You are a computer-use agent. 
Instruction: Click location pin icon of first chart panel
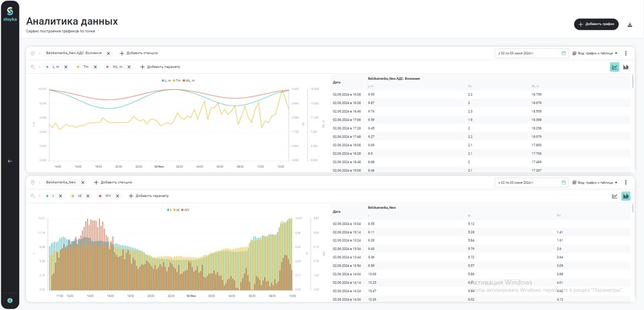[x=33, y=54]
